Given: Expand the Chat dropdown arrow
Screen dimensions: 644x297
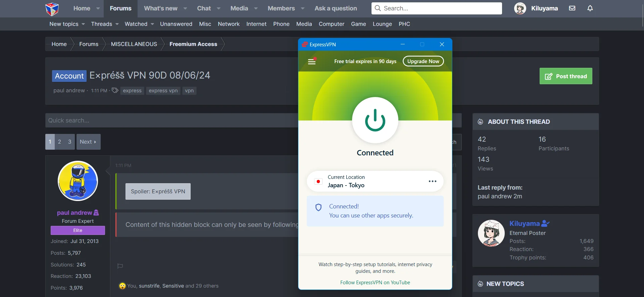Looking at the screenshot, I should 218,8.
